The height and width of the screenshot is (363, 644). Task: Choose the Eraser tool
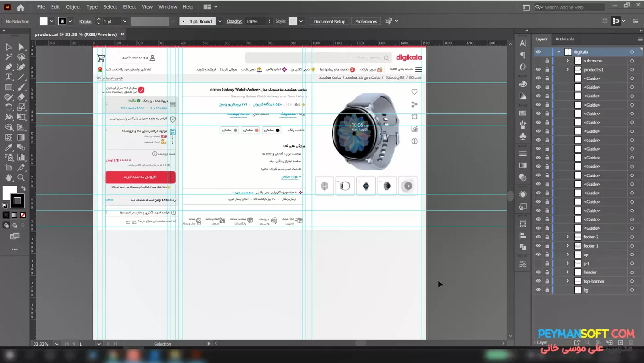pos(21,97)
